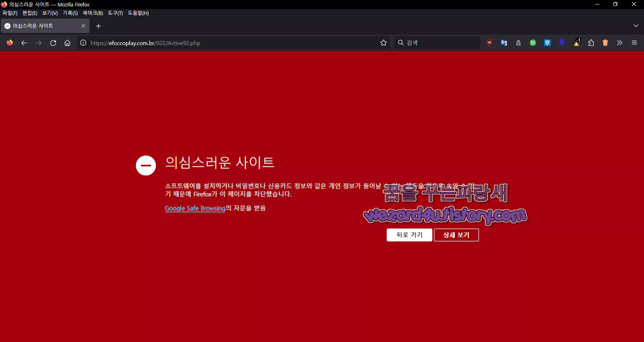List all tabs dropdown

coord(636,26)
